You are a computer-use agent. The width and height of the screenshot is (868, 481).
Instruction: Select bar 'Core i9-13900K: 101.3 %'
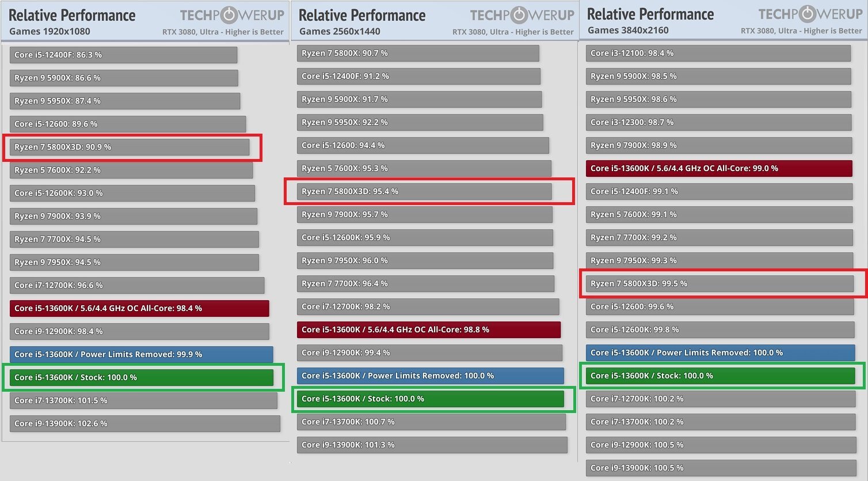(x=432, y=445)
